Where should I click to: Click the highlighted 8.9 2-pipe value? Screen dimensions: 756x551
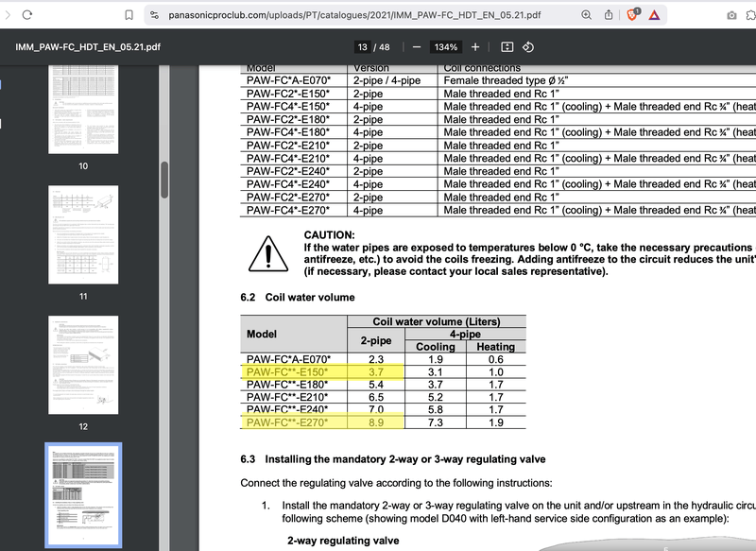[376, 422]
